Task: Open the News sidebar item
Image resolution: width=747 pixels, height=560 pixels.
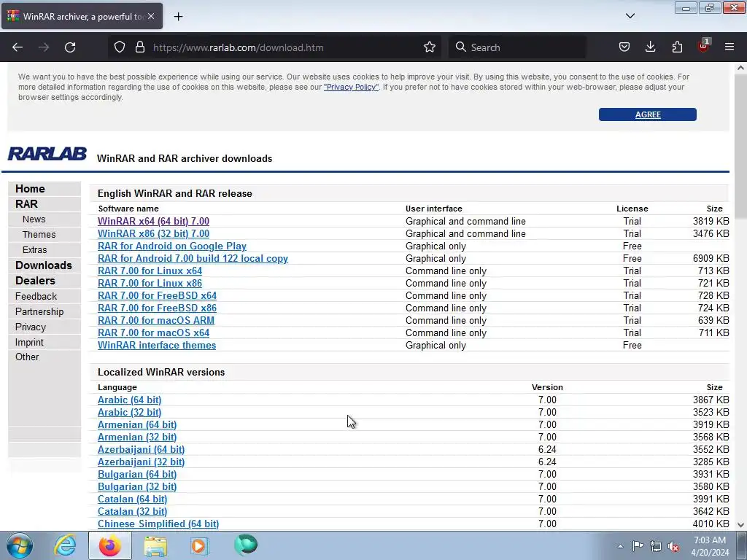Action: pos(34,219)
